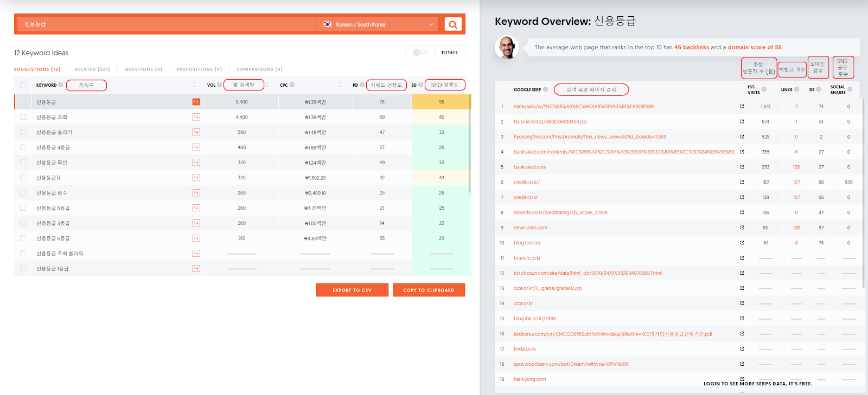The width and height of the screenshot is (868, 395).
Task: Click help icon next to KEYWORD header
Action: point(61,85)
